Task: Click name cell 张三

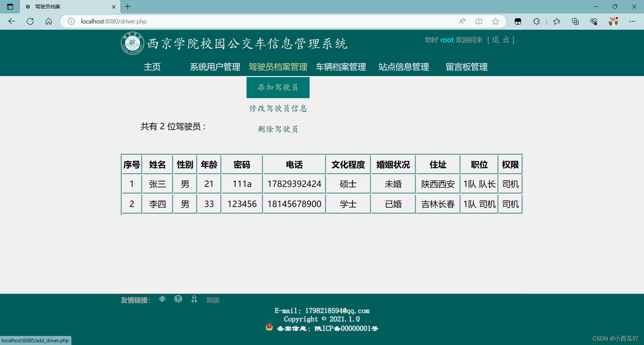Action: tap(158, 184)
